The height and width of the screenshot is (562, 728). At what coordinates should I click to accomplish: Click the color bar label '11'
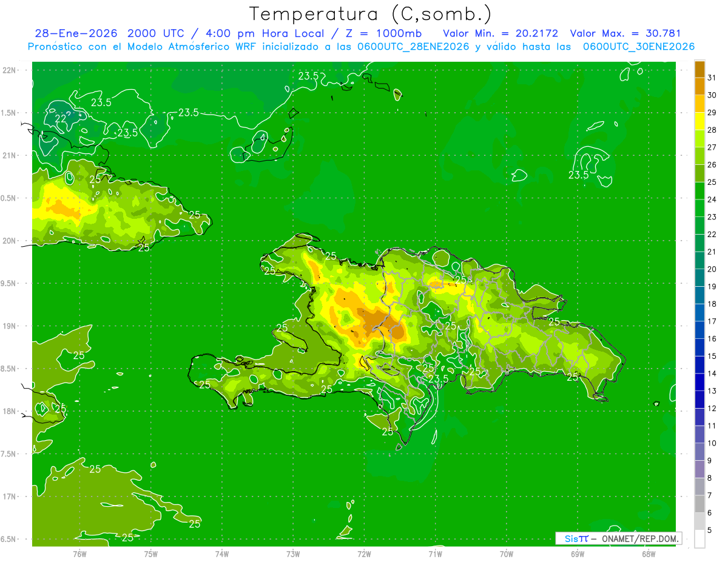point(712,426)
